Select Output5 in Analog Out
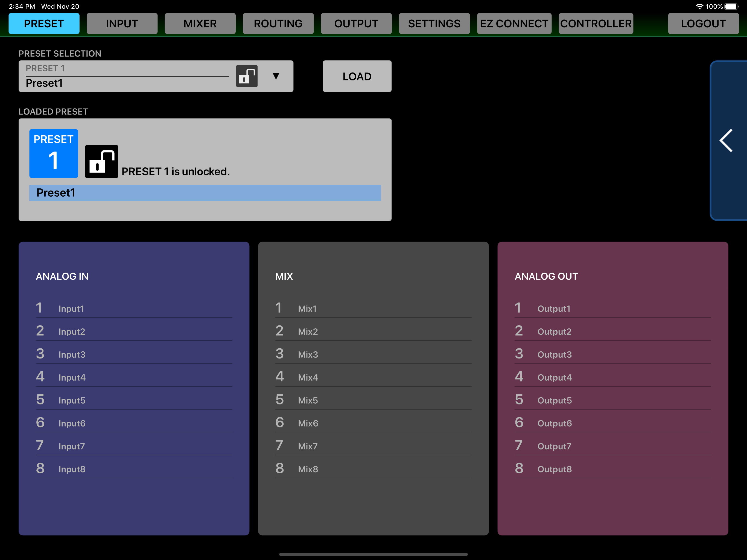 (x=613, y=400)
